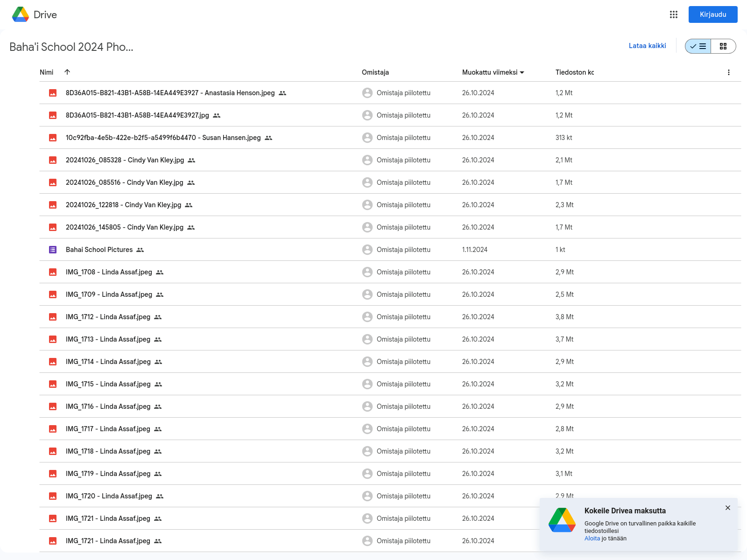This screenshot has height=560, width=747.
Task: Open the Google apps grid menu
Action: point(673,14)
